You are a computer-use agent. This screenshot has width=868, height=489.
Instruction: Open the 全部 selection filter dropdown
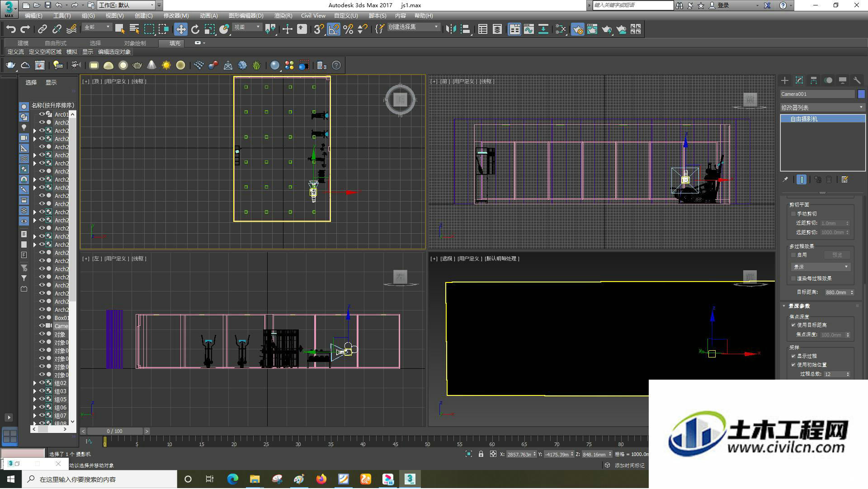97,28
